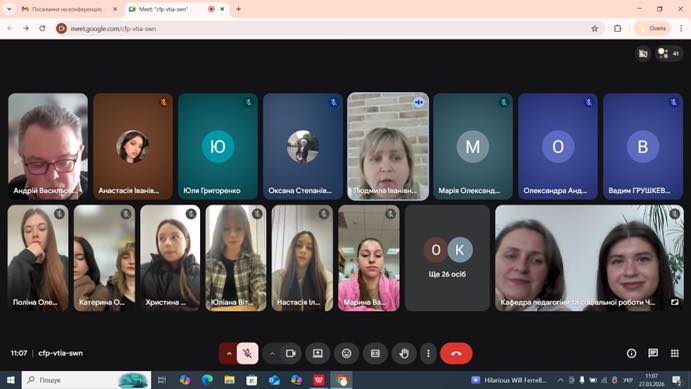Close the Meet browser tab
The image size is (691, 389).
tap(222, 9)
